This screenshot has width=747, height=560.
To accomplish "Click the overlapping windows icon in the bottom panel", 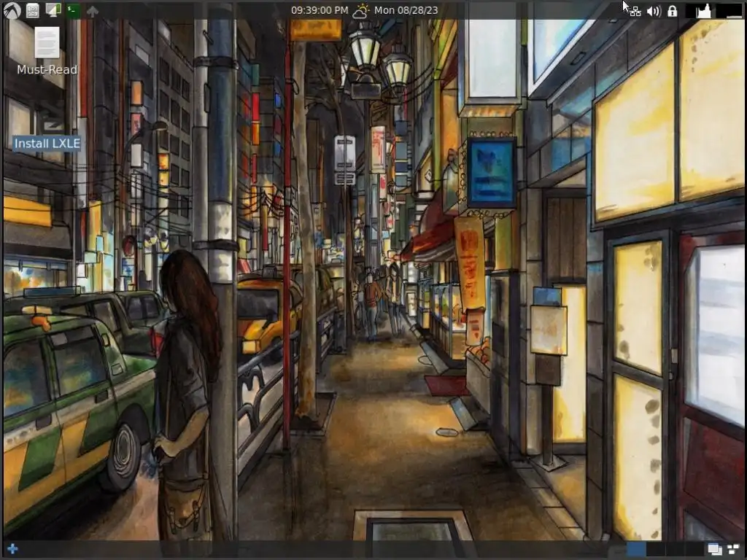I will tap(715, 549).
